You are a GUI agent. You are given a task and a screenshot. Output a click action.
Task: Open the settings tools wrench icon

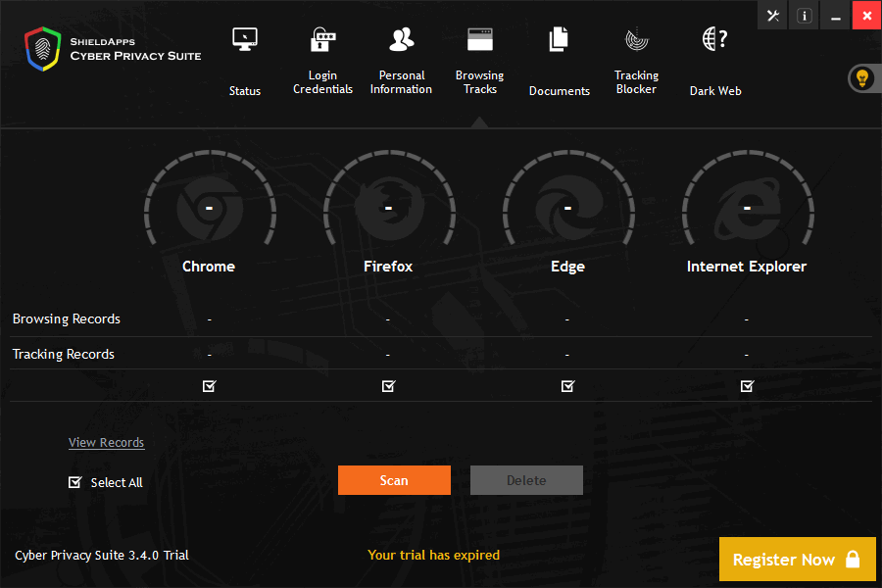773,16
